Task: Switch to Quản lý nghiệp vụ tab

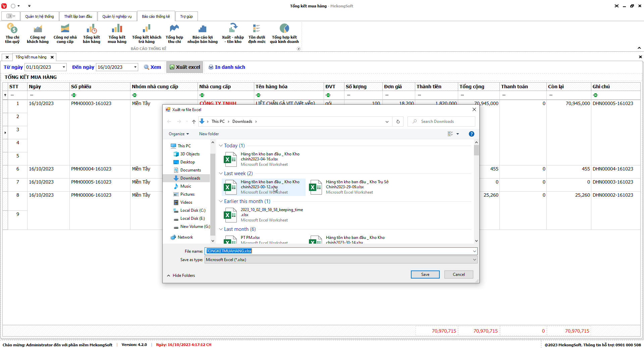Action: tap(117, 16)
